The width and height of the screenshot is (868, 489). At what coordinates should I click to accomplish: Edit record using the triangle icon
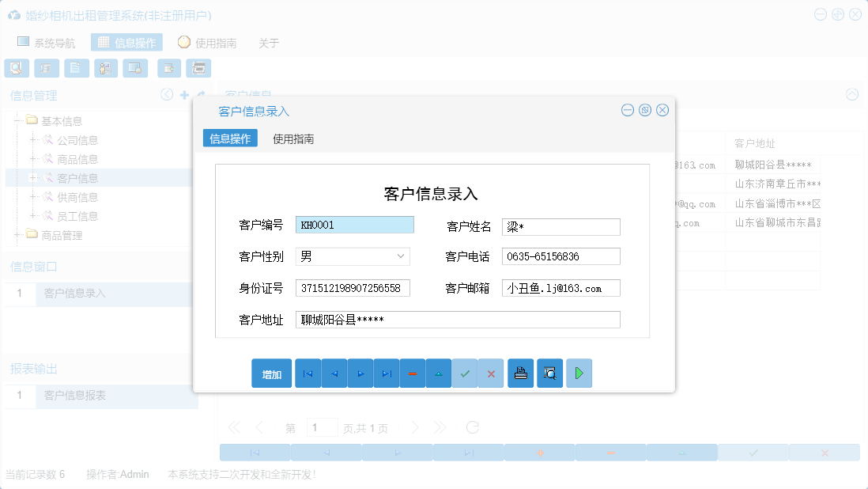pos(439,373)
